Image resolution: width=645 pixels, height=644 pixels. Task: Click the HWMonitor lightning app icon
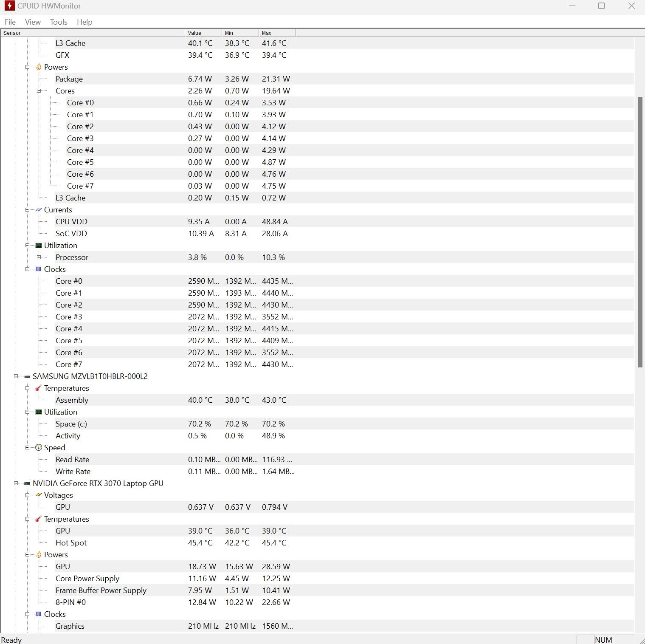click(x=9, y=6)
